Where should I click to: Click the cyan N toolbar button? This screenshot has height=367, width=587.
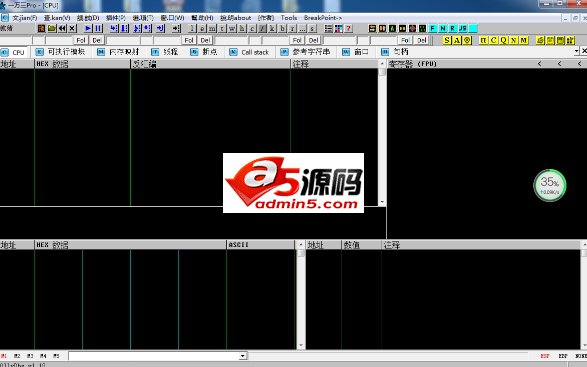[x=443, y=28]
